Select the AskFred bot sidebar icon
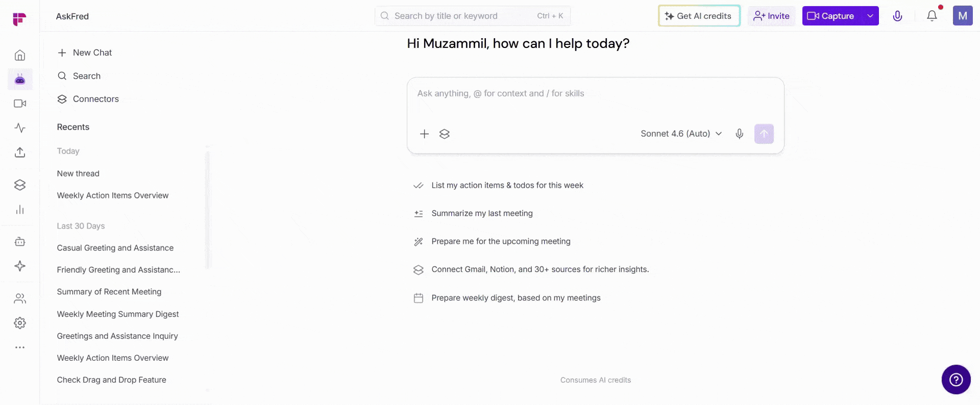 20,80
